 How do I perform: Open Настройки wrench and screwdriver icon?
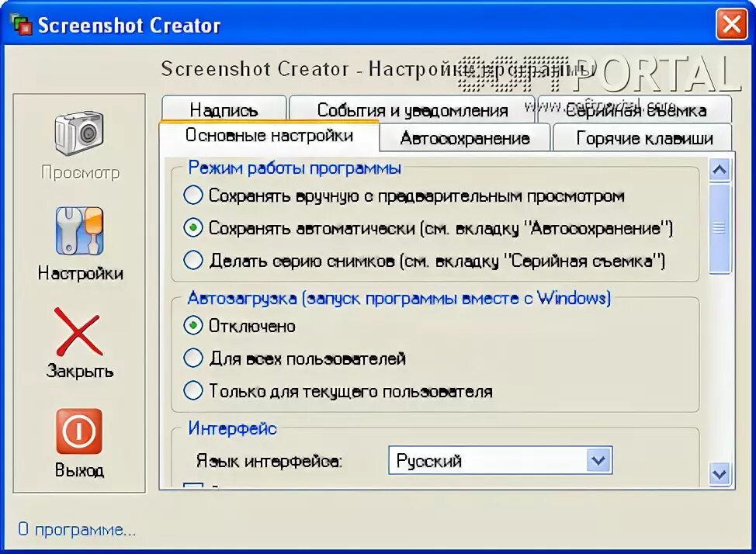point(79,231)
